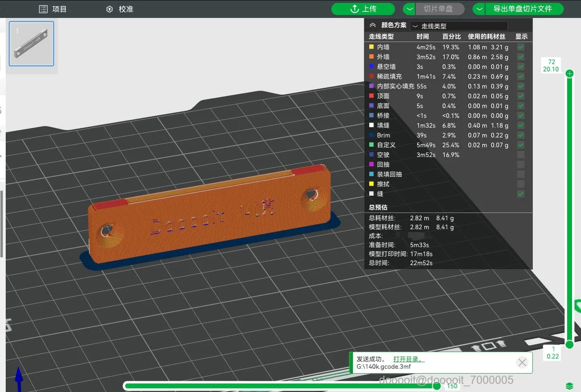Screen dimensions: 581x392
Task: Open the dropdown arrow beside 导出单盘切片文件
Action: pos(479,9)
